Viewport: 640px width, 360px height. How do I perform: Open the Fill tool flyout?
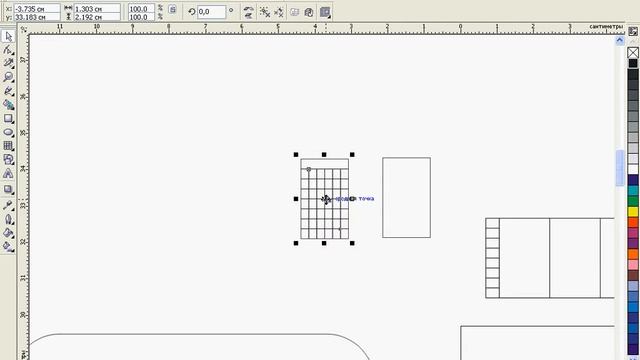[8, 233]
